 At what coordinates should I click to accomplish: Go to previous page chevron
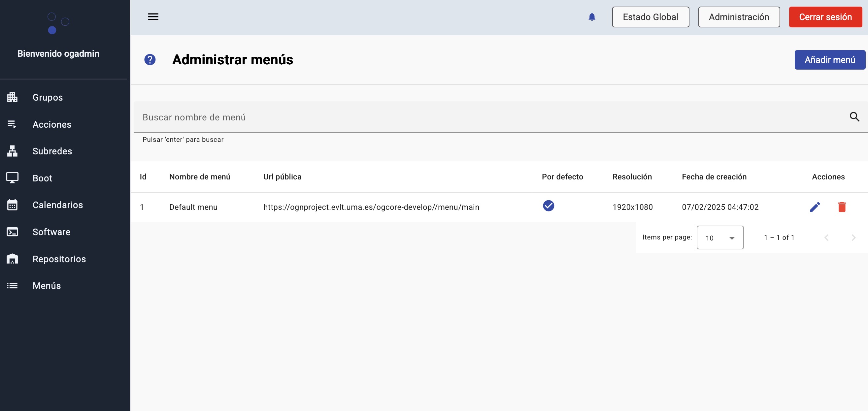tap(826, 237)
